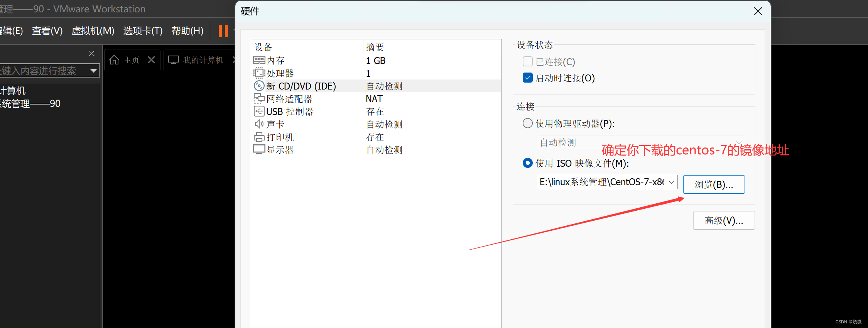Select the USB 控制器 device row
Viewport: 868px width, 328px height.
[376, 111]
